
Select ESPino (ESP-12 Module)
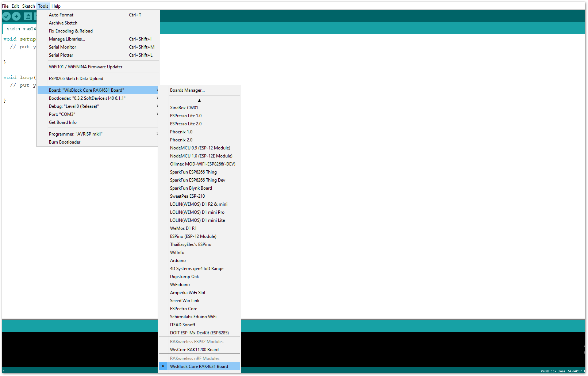click(199, 236)
